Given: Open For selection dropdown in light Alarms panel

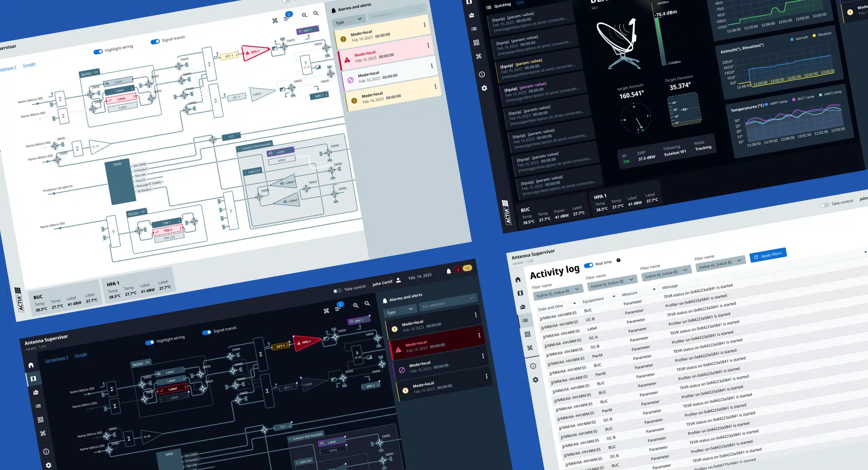Looking at the screenshot, I should pyautogui.click(x=397, y=12).
